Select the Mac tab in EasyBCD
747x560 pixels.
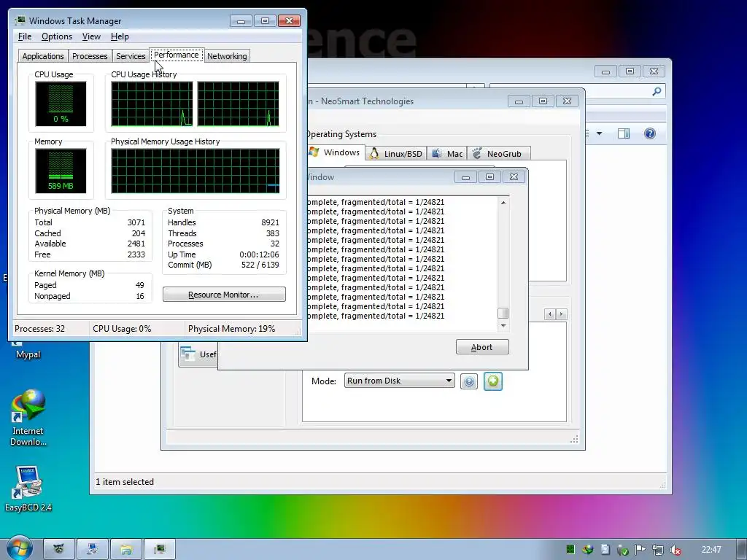pyautogui.click(x=447, y=153)
